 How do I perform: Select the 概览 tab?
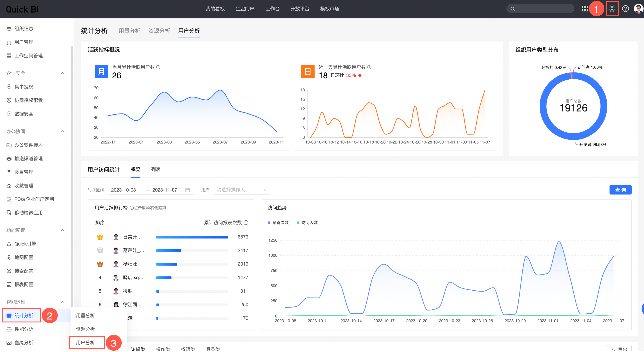pyautogui.click(x=135, y=169)
